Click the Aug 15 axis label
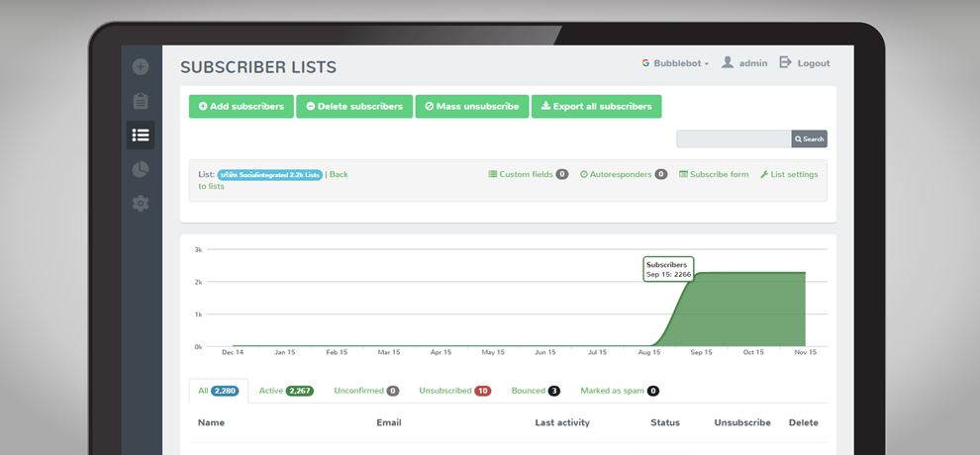Viewport: 980px width, 455px height. [x=649, y=353]
